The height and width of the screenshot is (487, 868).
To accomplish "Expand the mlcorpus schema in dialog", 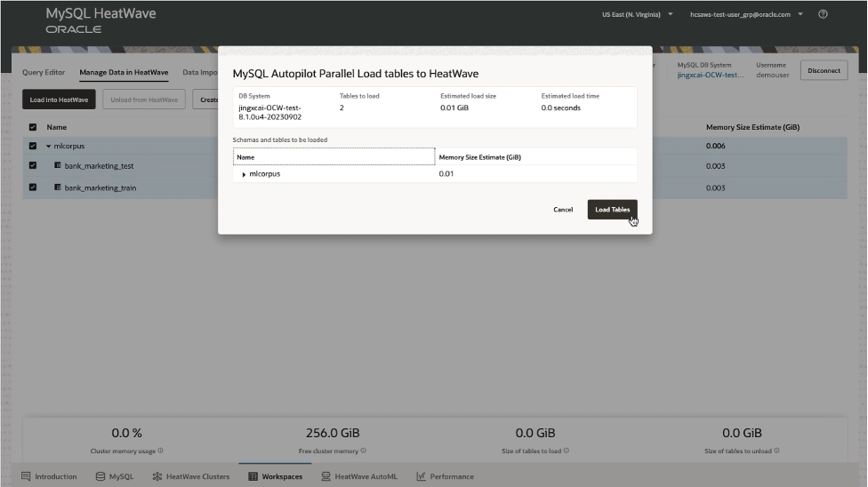I will [244, 174].
